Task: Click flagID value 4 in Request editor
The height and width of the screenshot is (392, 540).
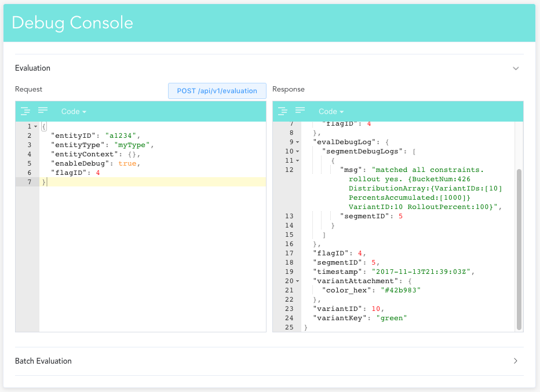Action: tap(98, 173)
